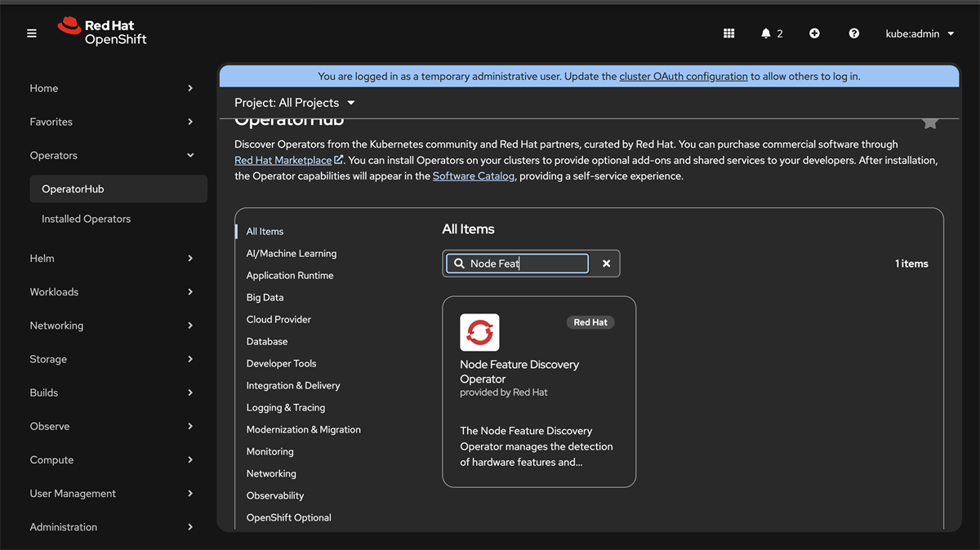Viewport: 980px width, 550px height.
Task: Filter by Logging & Tracing category
Action: [286, 408]
